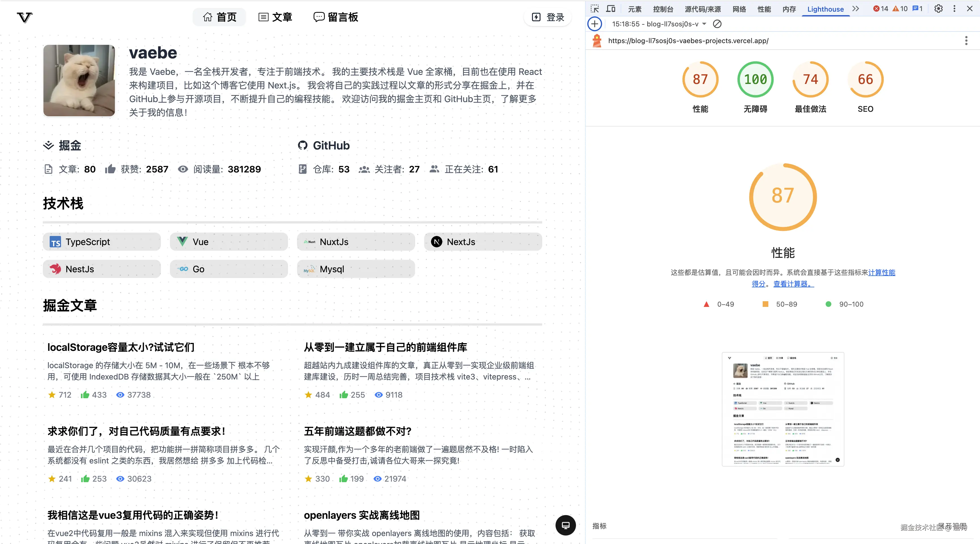Screen dimensions: 980x544
Task: Click the Go language logo icon
Action: click(x=183, y=269)
